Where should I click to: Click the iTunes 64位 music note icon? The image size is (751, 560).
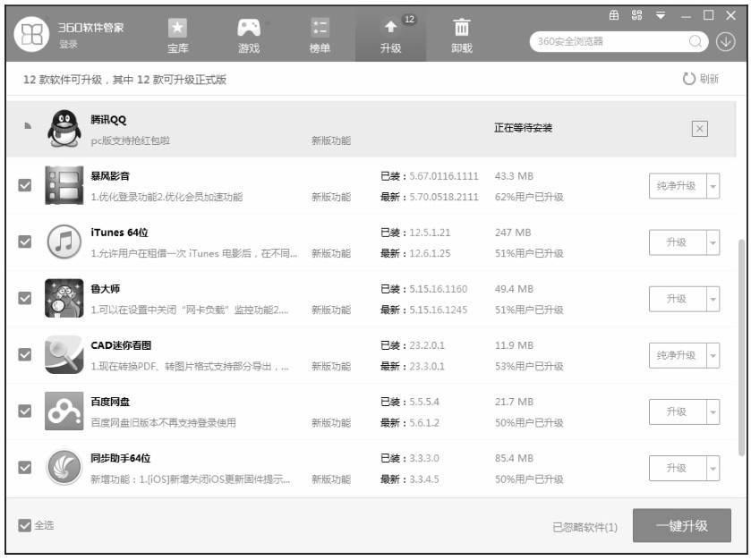pyautogui.click(x=64, y=242)
